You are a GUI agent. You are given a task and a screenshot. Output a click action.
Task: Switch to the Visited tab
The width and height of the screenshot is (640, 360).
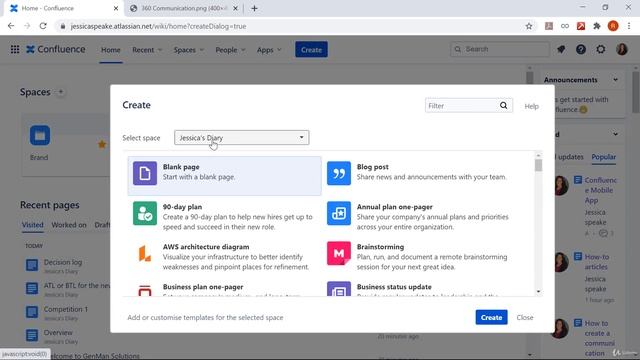[x=33, y=225]
